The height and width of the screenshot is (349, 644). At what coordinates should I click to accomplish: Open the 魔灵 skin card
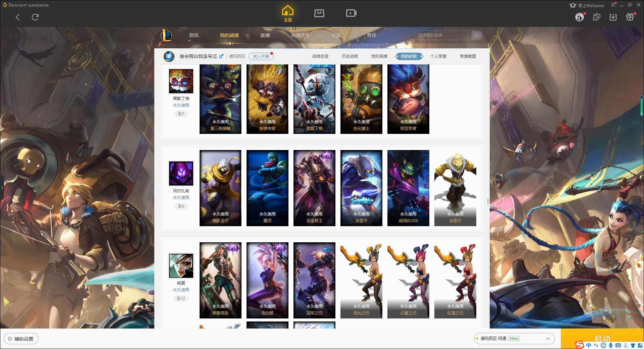[x=267, y=188]
